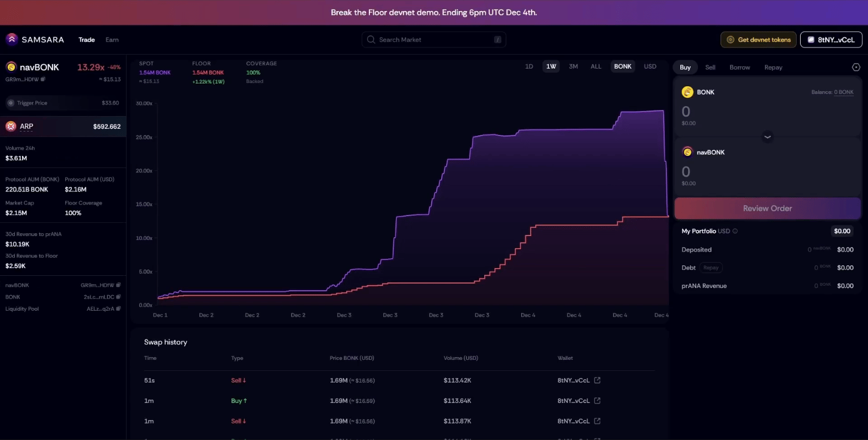
Task: Copy the BONK contract address
Action: click(119, 297)
